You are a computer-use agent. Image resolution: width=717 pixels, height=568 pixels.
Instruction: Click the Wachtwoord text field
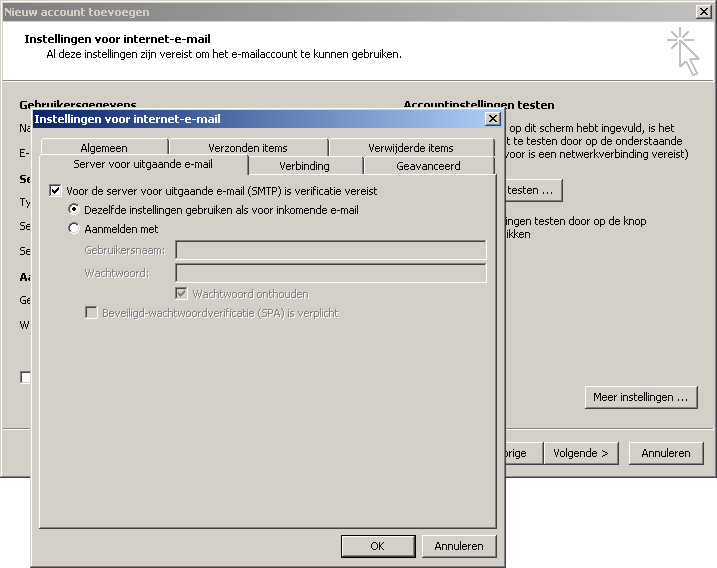point(330,273)
